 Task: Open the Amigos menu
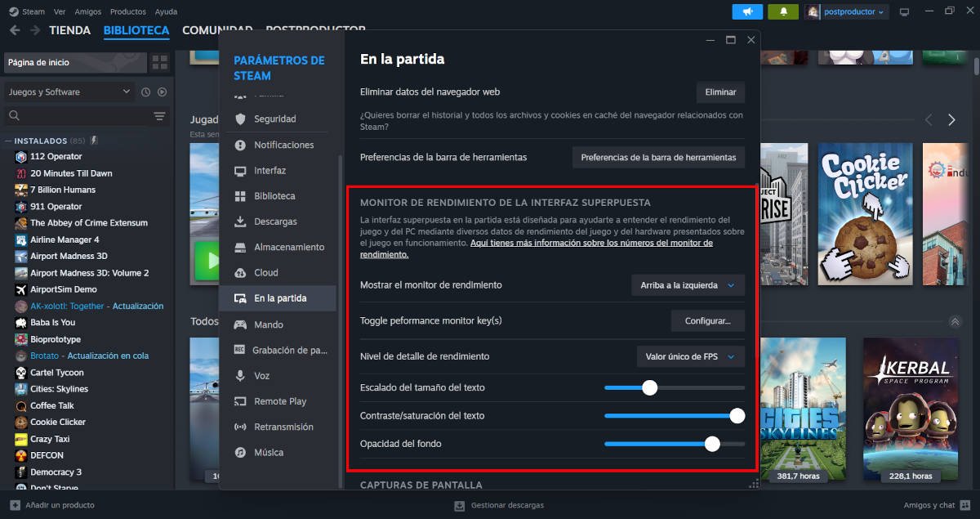pos(88,11)
